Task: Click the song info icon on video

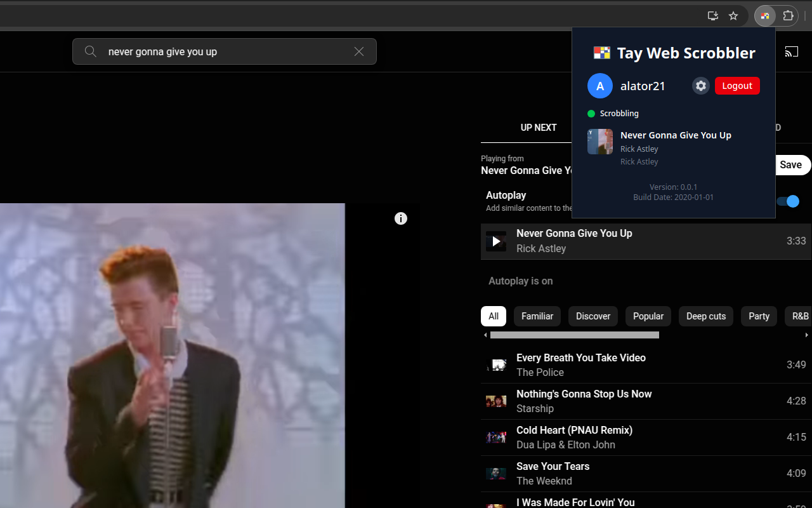Action: (401, 218)
